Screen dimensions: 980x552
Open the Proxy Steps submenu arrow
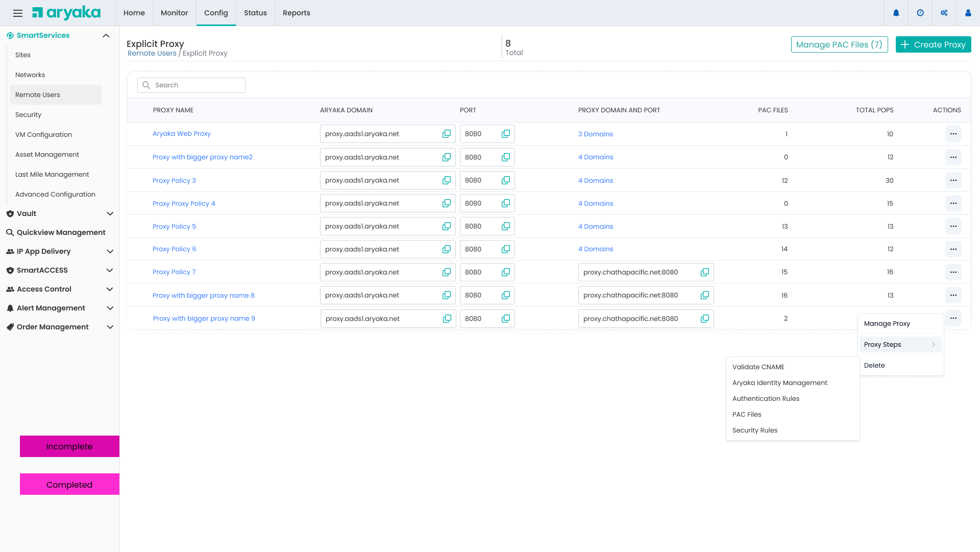pos(933,345)
